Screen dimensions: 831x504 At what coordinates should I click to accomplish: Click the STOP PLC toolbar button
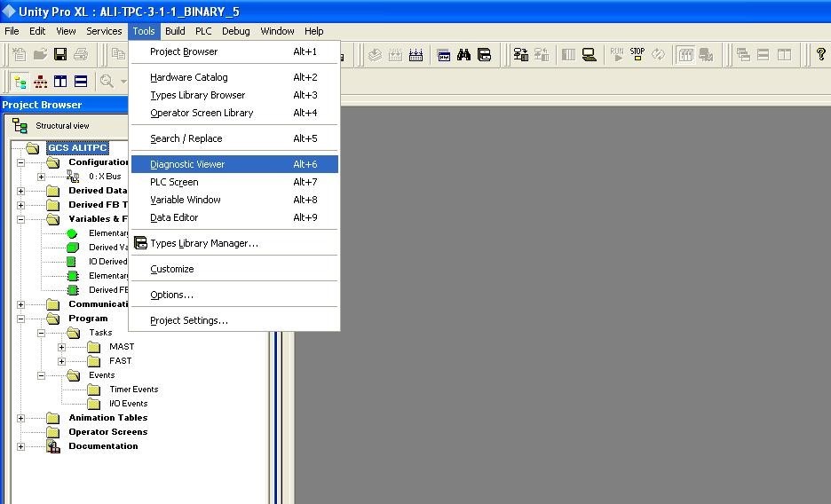637,54
